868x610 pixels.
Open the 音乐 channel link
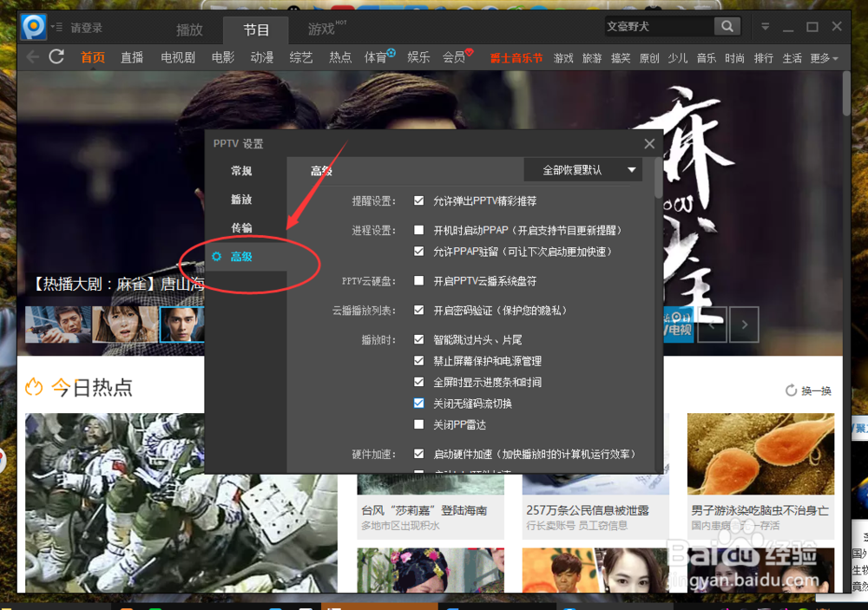(x=707, y=58)
